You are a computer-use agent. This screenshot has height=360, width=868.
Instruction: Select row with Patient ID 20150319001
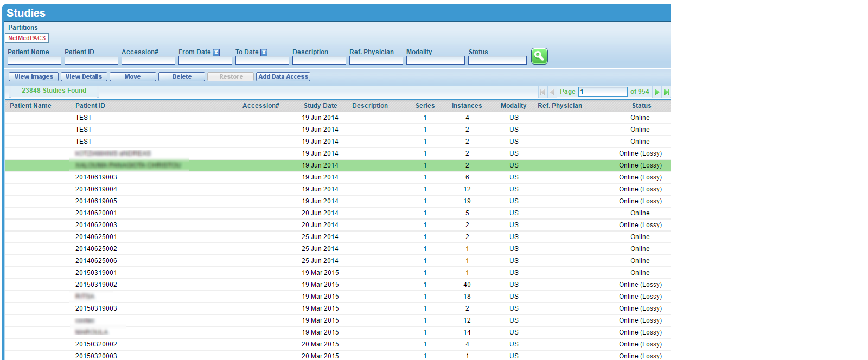338,273
